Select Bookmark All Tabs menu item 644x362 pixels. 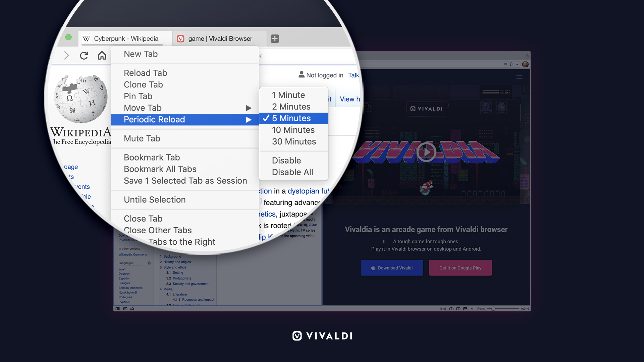tap(161, 169)
